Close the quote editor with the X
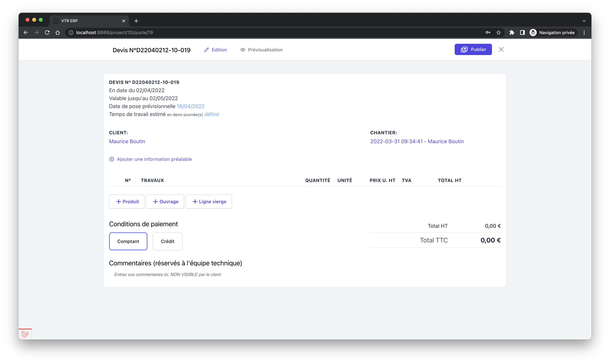The width and height of the screenshot is (610, 364). [501, 50]
